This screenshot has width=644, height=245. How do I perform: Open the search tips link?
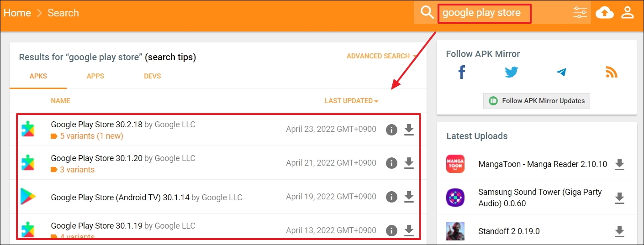coord(170,57)
